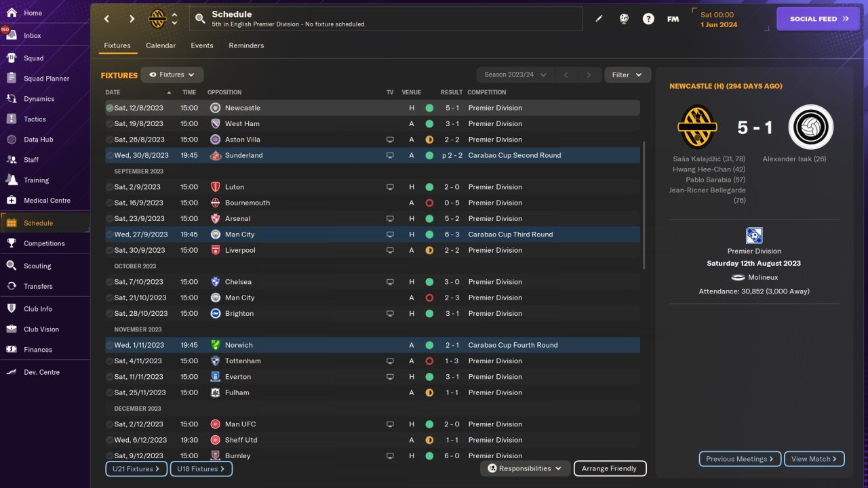Open Club Info shield icon
The height and width of the screenshot is (488, 868).
[x=12, y=309]
